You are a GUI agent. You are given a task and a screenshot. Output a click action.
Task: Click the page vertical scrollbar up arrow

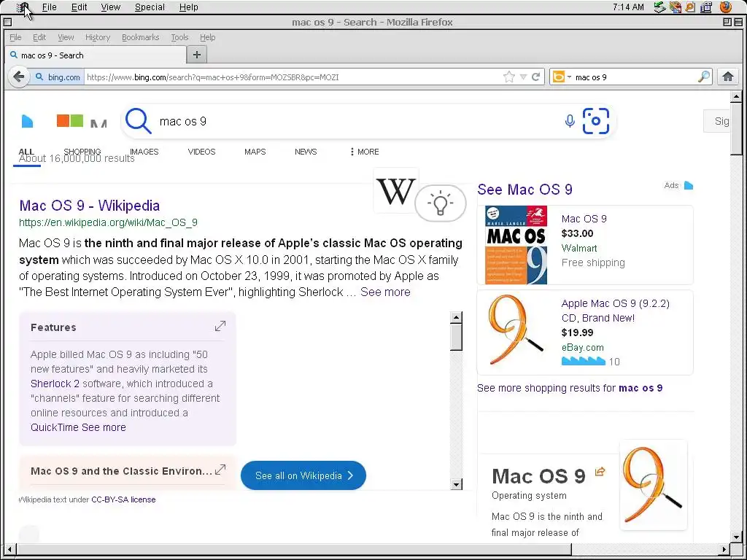736,97
